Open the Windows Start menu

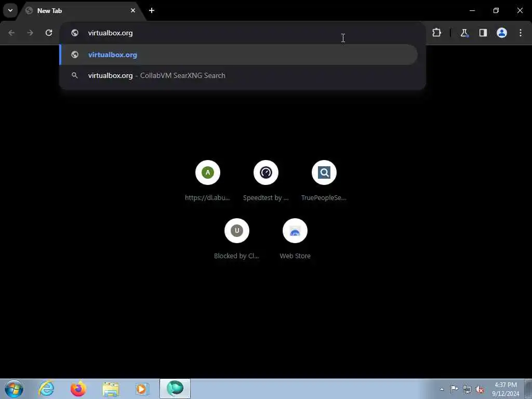point(14,389)
